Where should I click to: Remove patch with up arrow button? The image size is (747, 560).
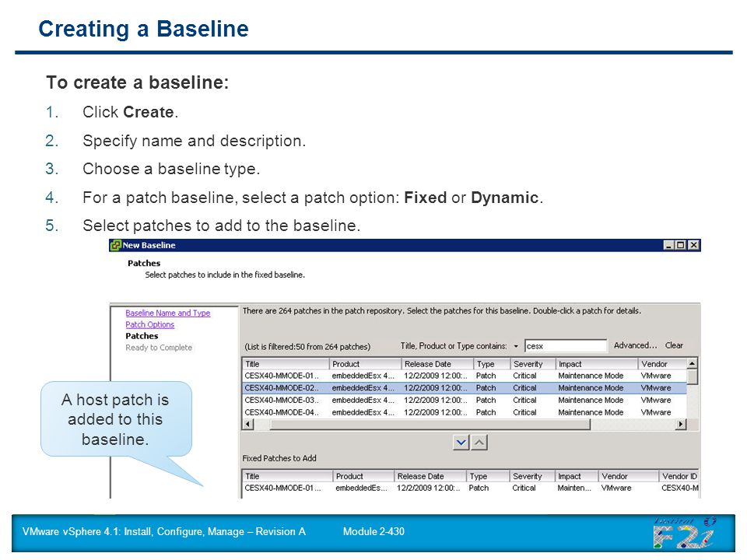(479, 443)
